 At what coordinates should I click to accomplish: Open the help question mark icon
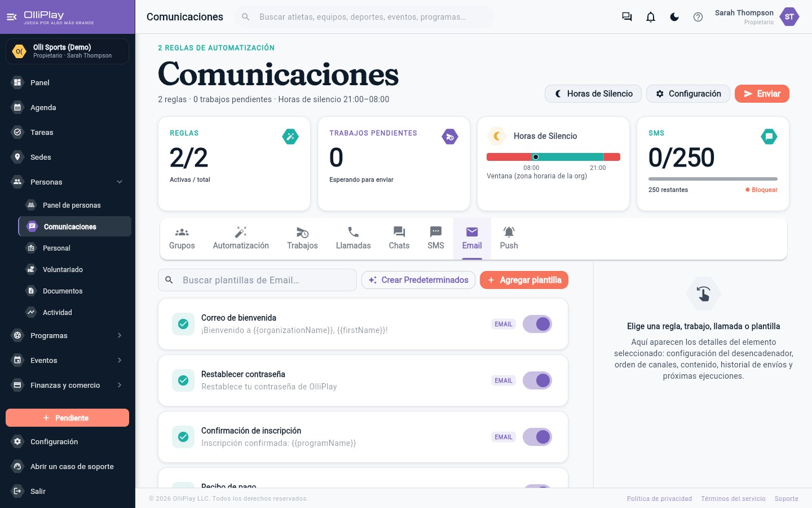click(698, 17)
